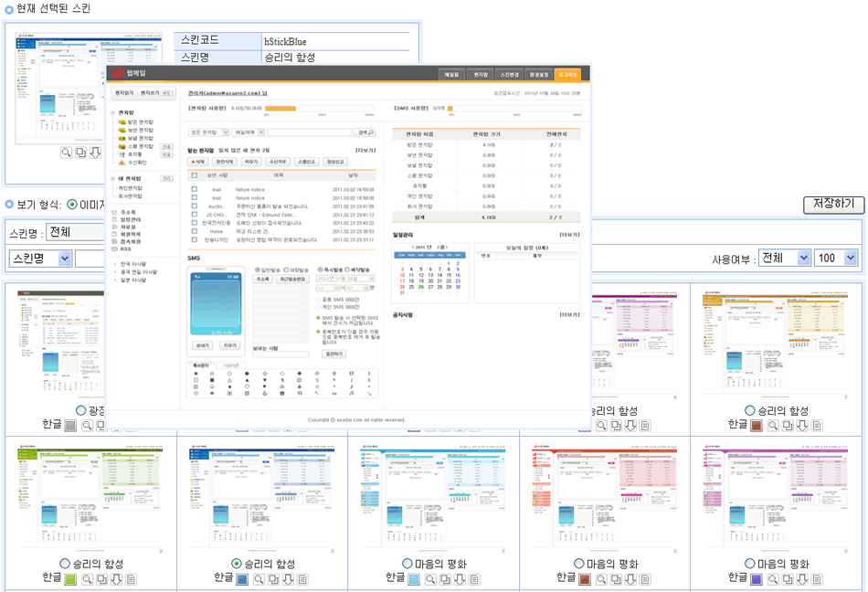Select first 마음의 평화 light blue skin radio

pyautogui.click(x=408, y=564)
